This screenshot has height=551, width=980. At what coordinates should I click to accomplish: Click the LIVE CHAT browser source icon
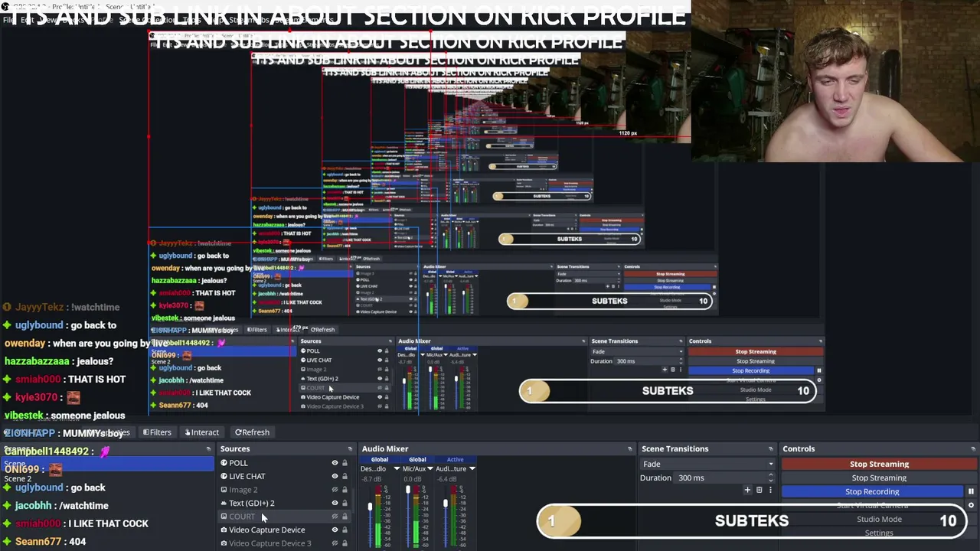(224, 476)
